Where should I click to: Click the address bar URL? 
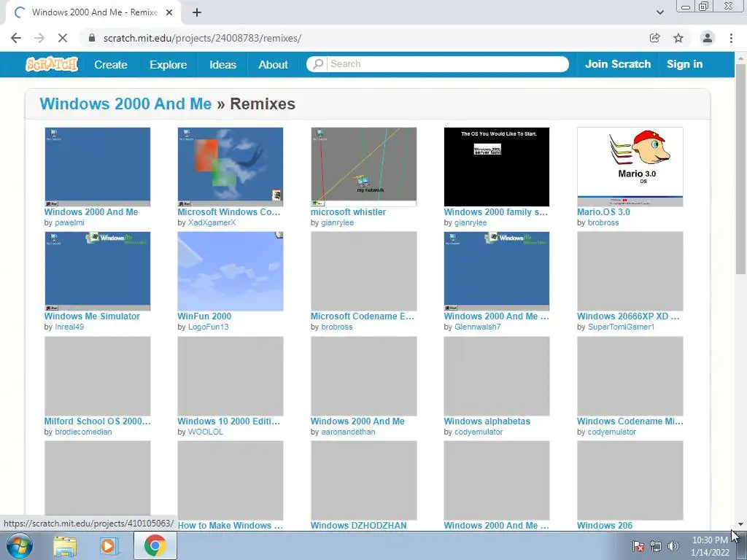click(x=202, y=38)
